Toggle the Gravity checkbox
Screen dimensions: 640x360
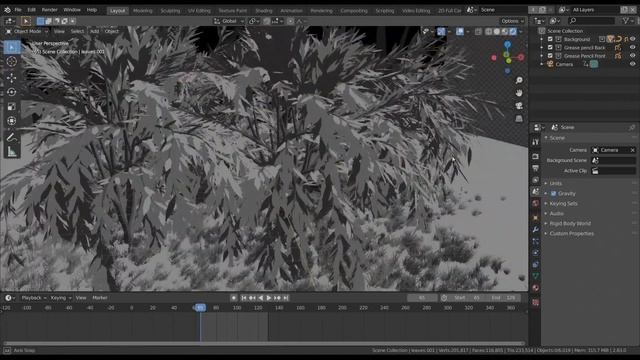pos(553,193)
